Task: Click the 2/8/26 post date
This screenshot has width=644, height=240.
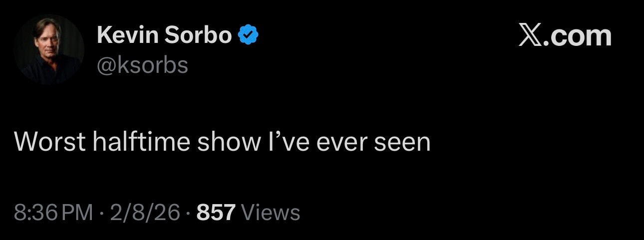Action: 144,213
